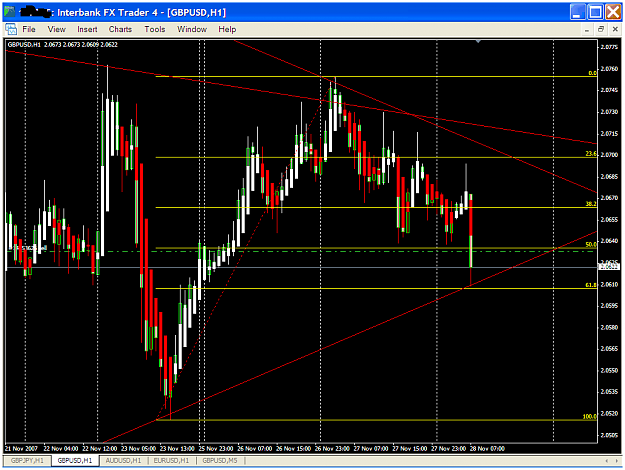Click the 50.0 Fibonacci level label
This screenshot has height=470, width=625.
591,244
